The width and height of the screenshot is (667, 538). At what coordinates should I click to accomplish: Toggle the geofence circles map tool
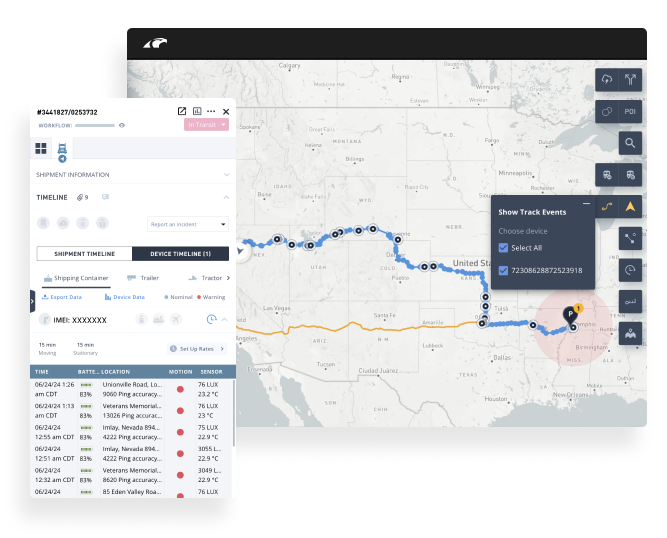pyautogui.click(x=607, y=111)
